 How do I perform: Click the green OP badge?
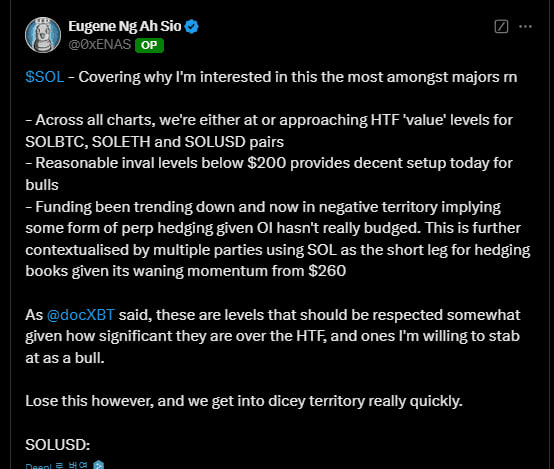point(149,45)
